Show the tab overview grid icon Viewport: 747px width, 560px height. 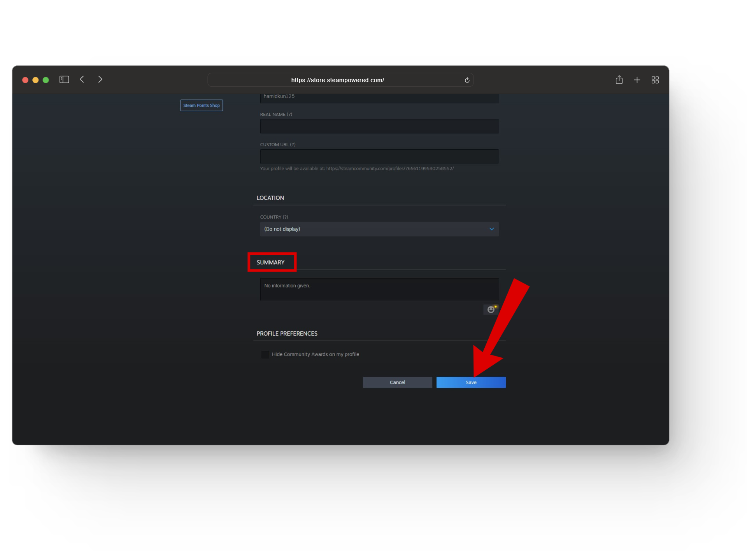pyautogui.click(x=655, y=80)
